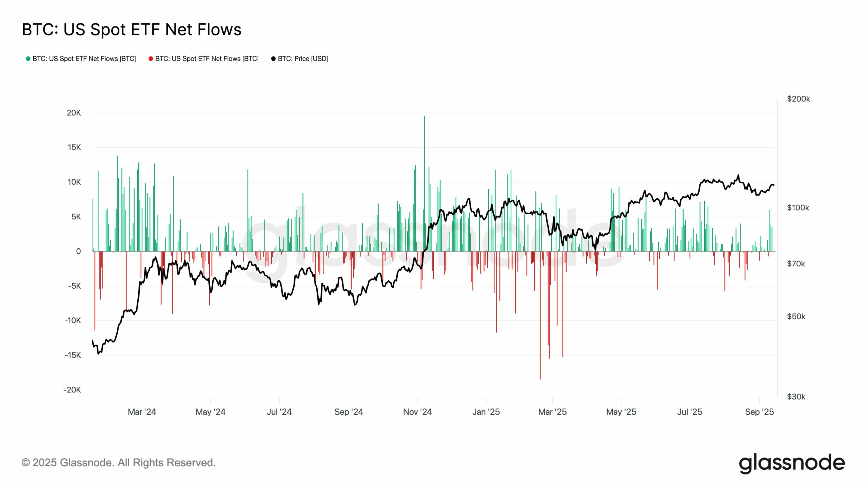This screenshot has height=488, width=868.
Task: Click the $100k price axis label
Action: click(798, 208)
